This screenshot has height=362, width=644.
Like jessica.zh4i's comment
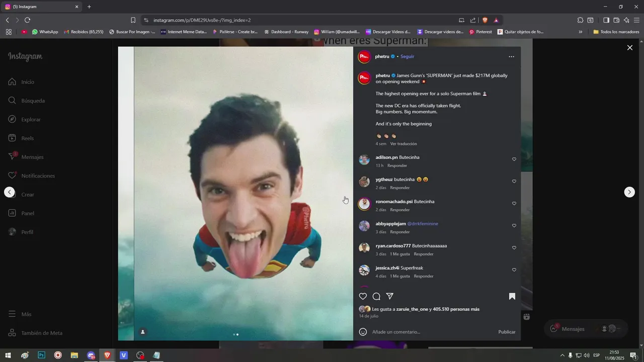pos(514,270)
